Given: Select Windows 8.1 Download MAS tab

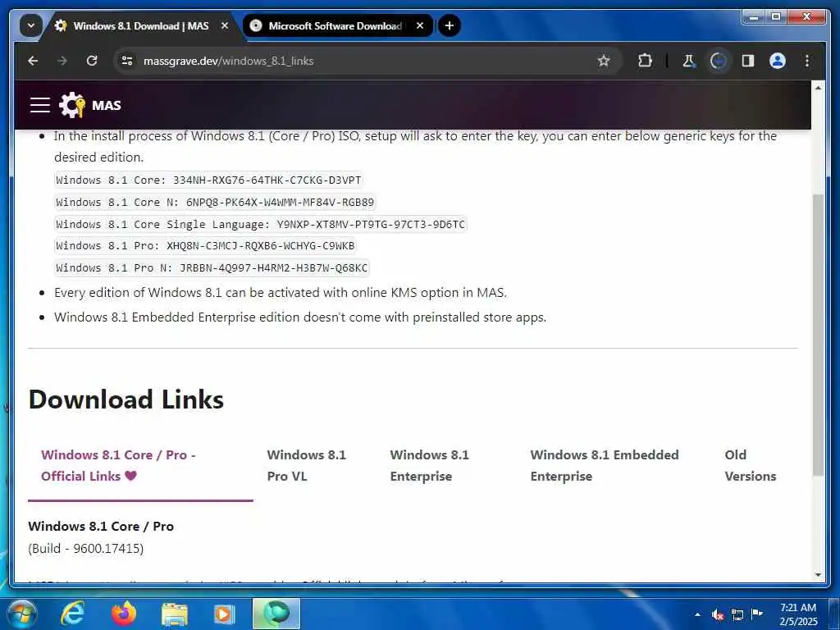Looking at the screenshot, I should (x=141, y=25).
